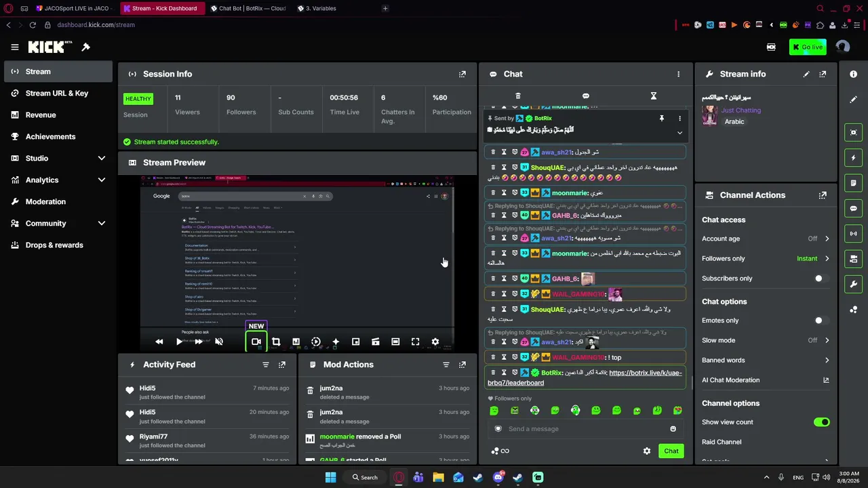Switch to Chat Bot BotRix browser tab
Screen dimensions: 868x488
[248, 8]
